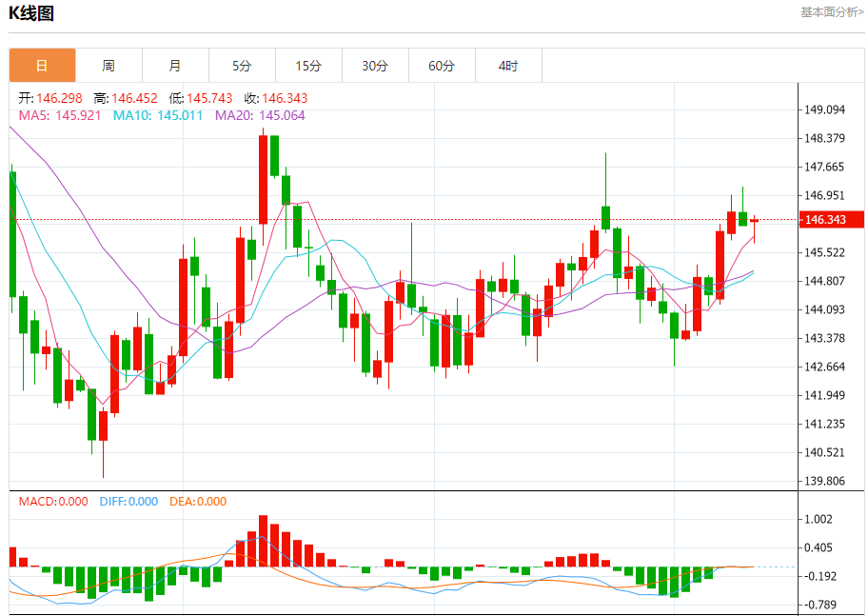Click the MA10: 145.011 legend

158,115
